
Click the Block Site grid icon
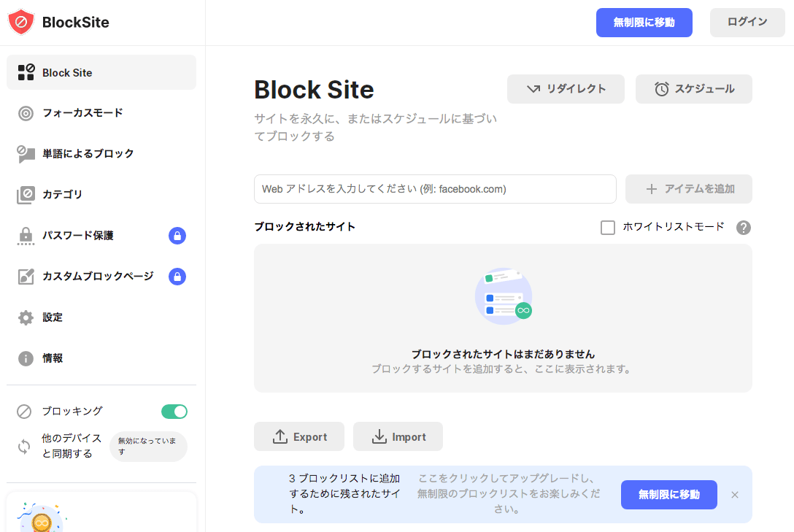click(26, 72)
